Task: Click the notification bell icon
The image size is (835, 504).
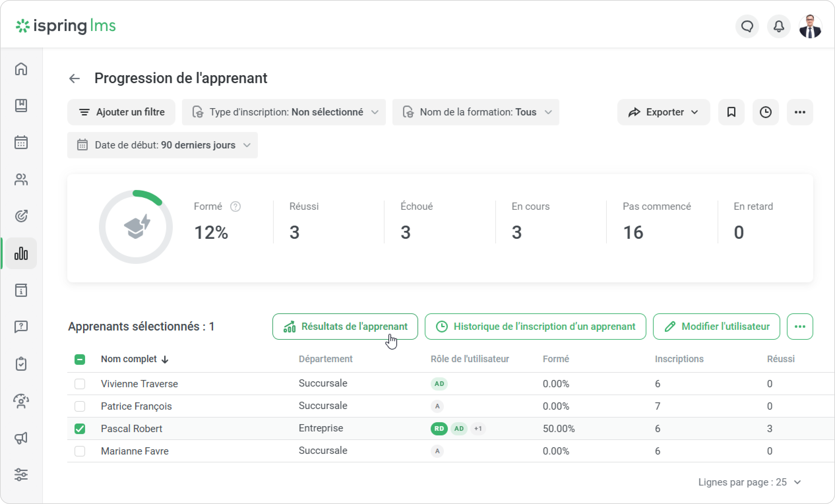Action: [x=779, y=26]
